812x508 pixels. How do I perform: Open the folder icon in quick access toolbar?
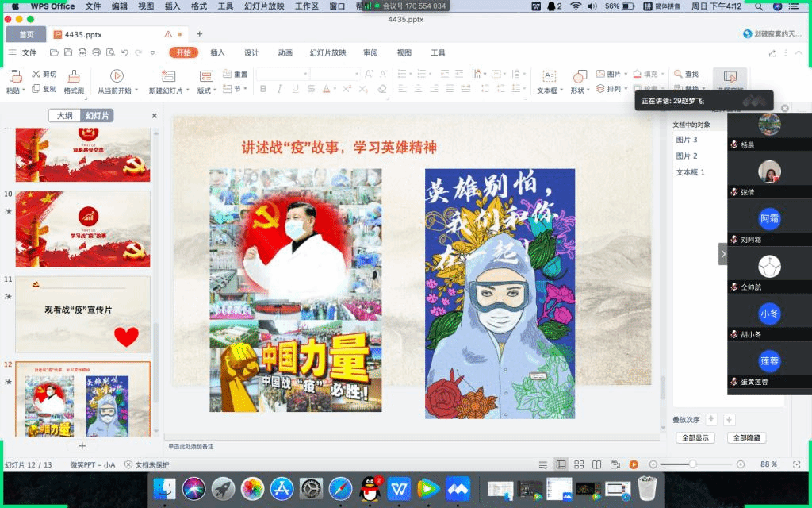point(54,52)
